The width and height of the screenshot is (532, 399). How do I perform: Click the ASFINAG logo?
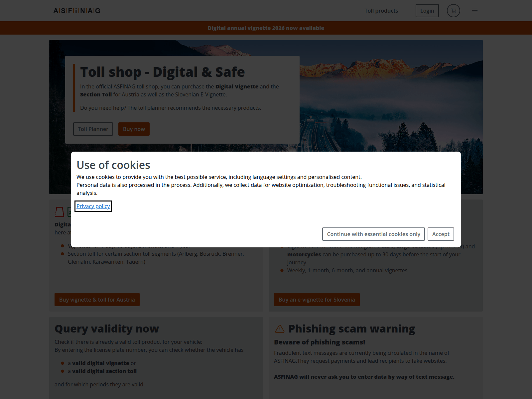point(77,11)
